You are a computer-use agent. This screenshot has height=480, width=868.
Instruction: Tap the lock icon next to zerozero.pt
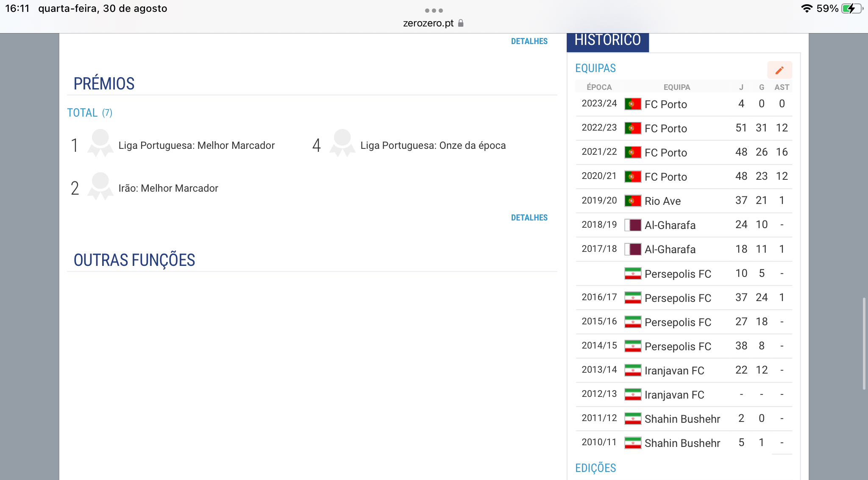(x=461, y=23)
